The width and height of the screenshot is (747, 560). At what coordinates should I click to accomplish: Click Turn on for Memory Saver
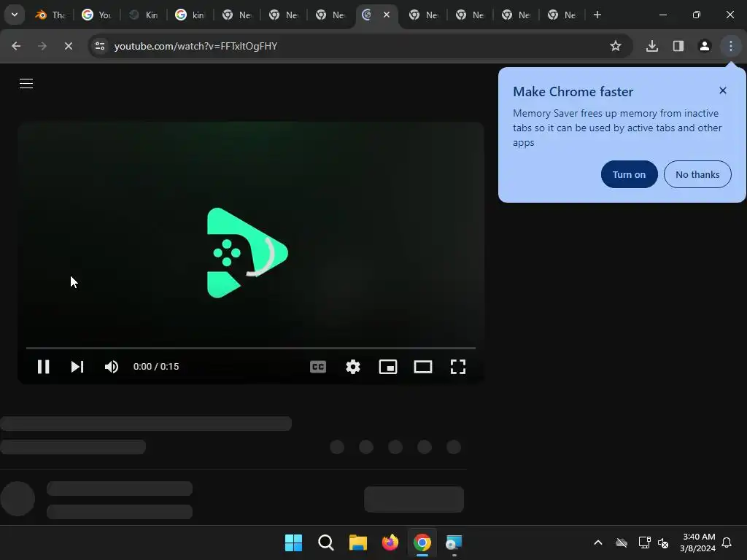pos(629,174)
